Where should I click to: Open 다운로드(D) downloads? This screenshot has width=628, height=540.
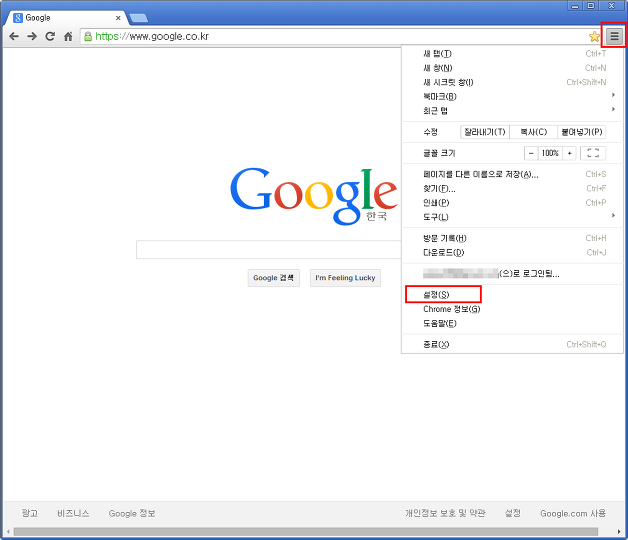512,253
